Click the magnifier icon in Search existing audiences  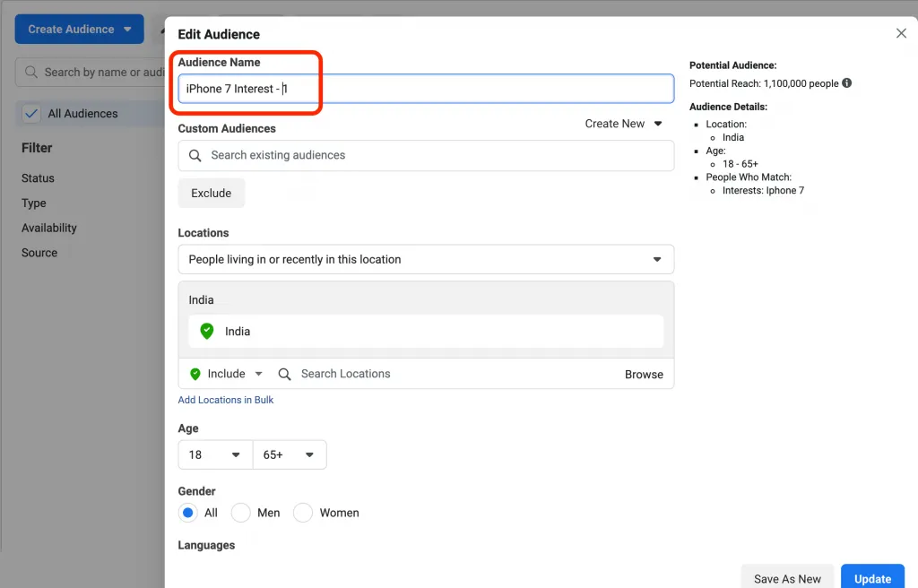pyautogui.click(x=195, y=155)
